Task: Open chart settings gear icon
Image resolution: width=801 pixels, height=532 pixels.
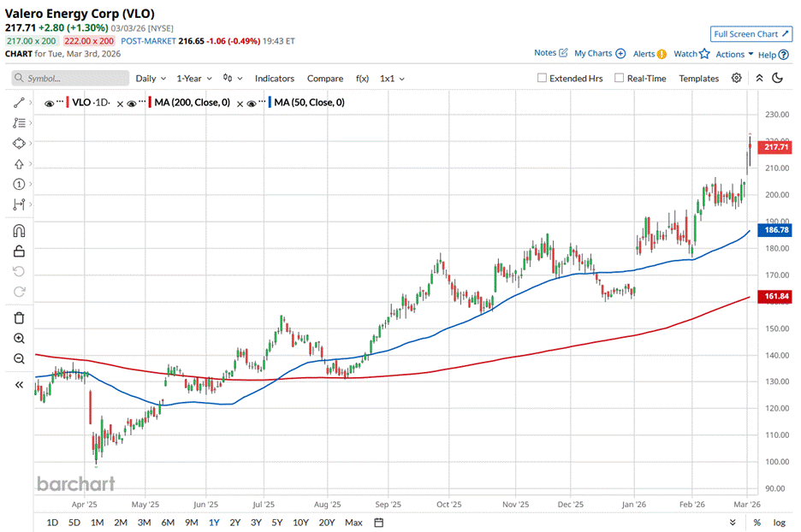Action: (736, 78)
